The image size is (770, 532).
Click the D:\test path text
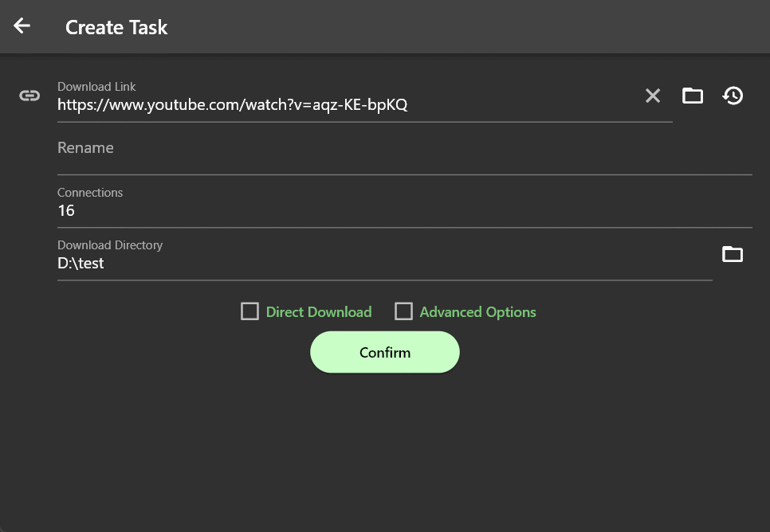tap(81, 264)
